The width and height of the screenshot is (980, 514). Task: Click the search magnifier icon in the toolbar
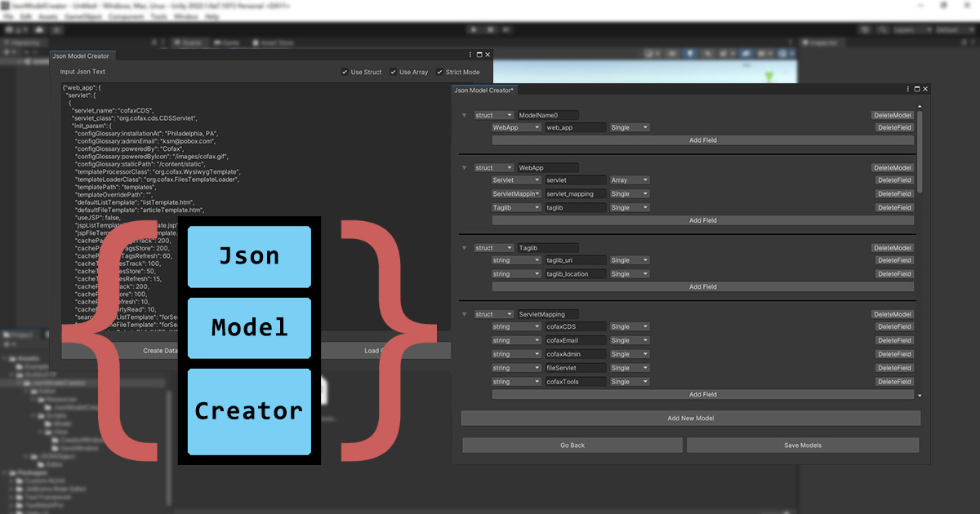click(x=882, y=29)
